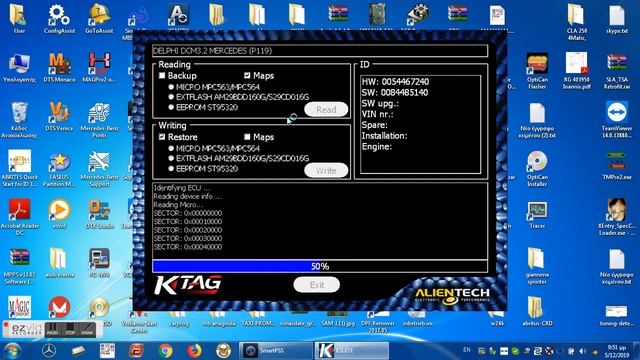Open the OptiCan Flasher shortcut

coord(537,70)
